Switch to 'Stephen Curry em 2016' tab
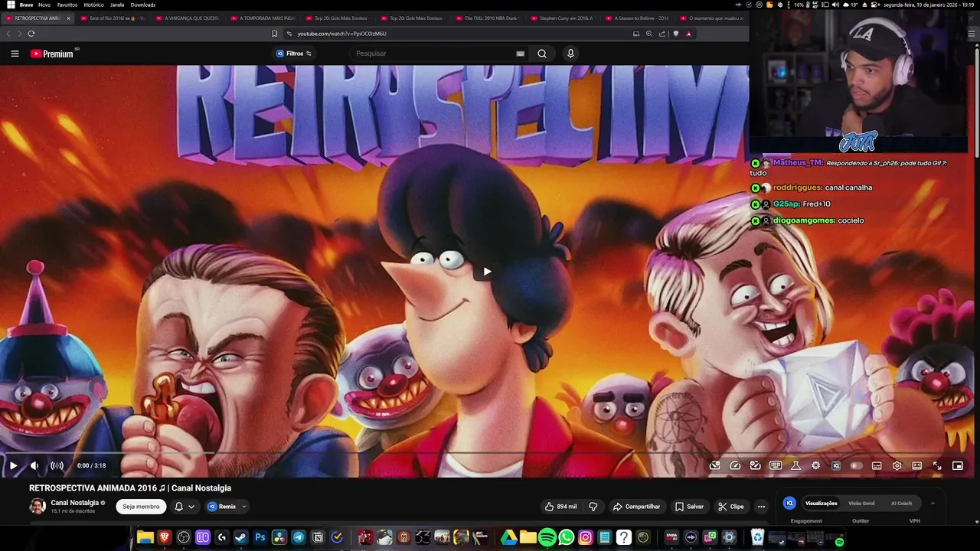The width and height of the screenshot is (980, 551). pyautogui.click(x=561, y=18)
